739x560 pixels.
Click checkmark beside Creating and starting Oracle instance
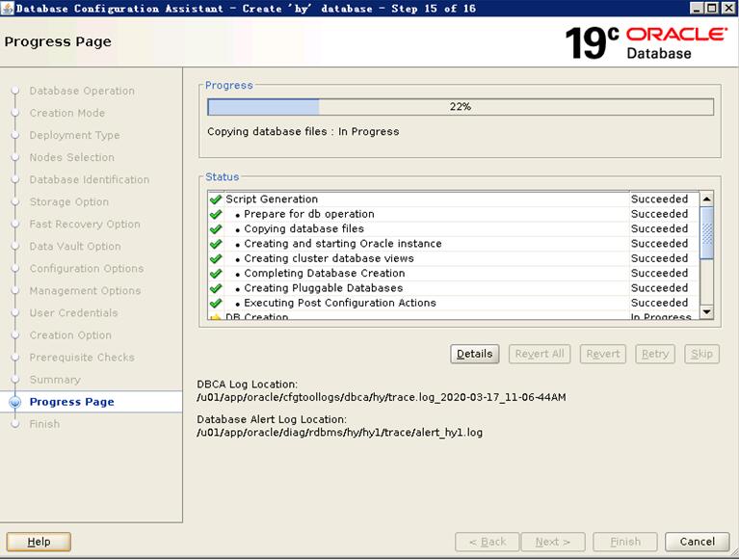pyautogui.click(x=216, y=244)
